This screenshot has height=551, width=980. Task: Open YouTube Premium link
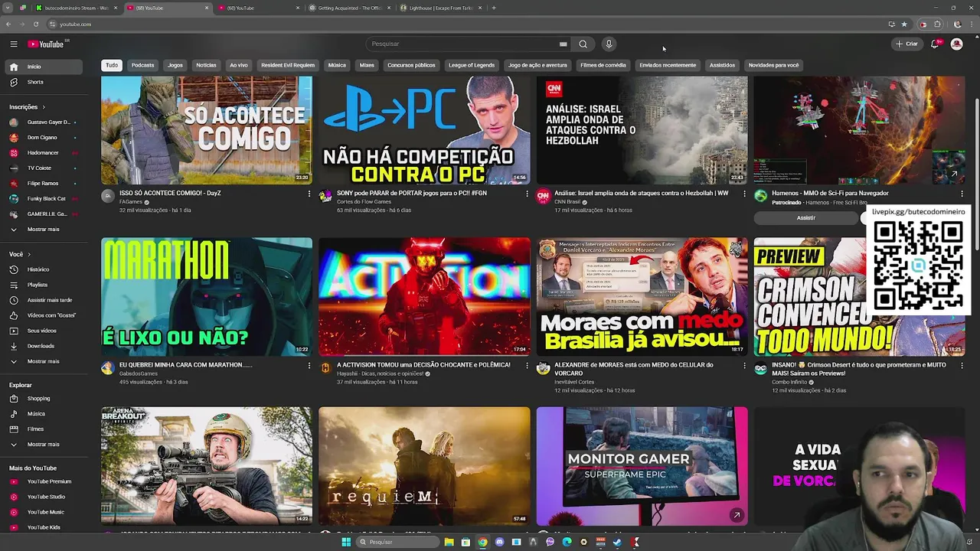tap(45, 481)
